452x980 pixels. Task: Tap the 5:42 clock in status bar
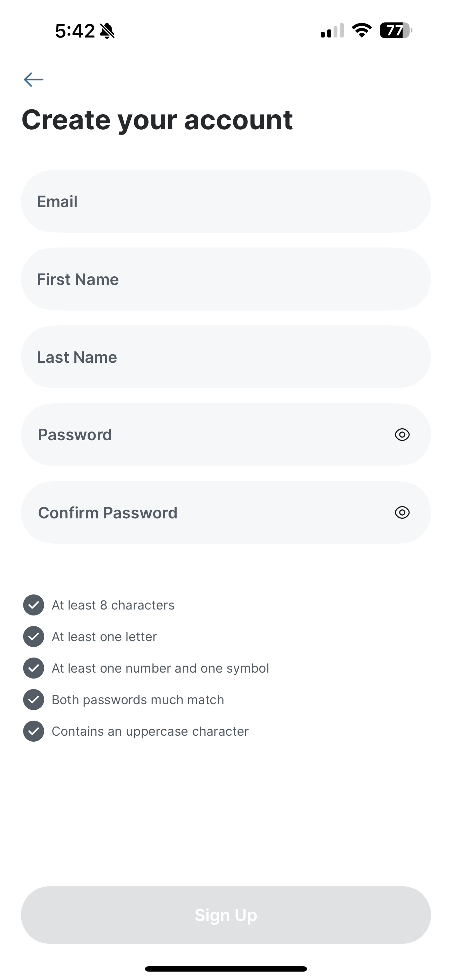click(x=75, y=31)
